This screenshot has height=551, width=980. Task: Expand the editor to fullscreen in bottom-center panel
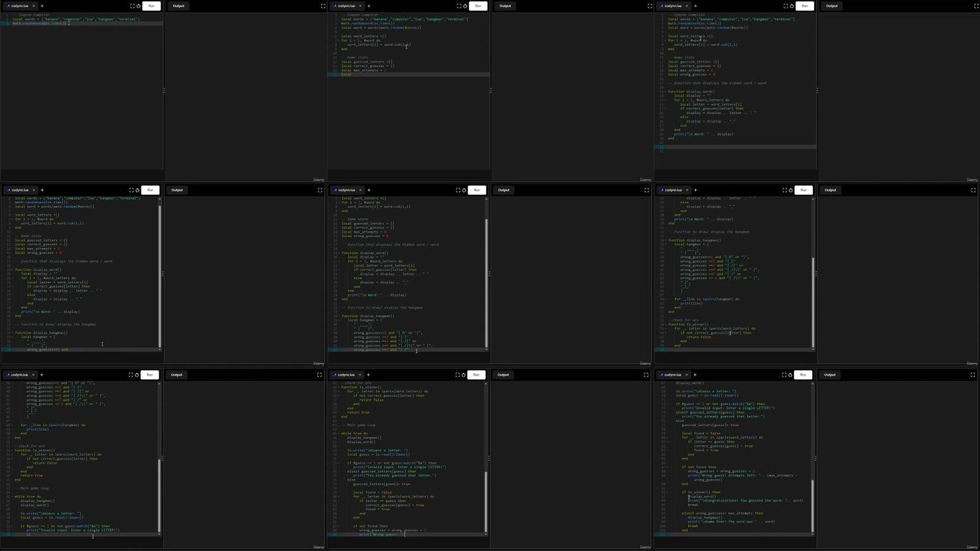[x=457, y=374]
